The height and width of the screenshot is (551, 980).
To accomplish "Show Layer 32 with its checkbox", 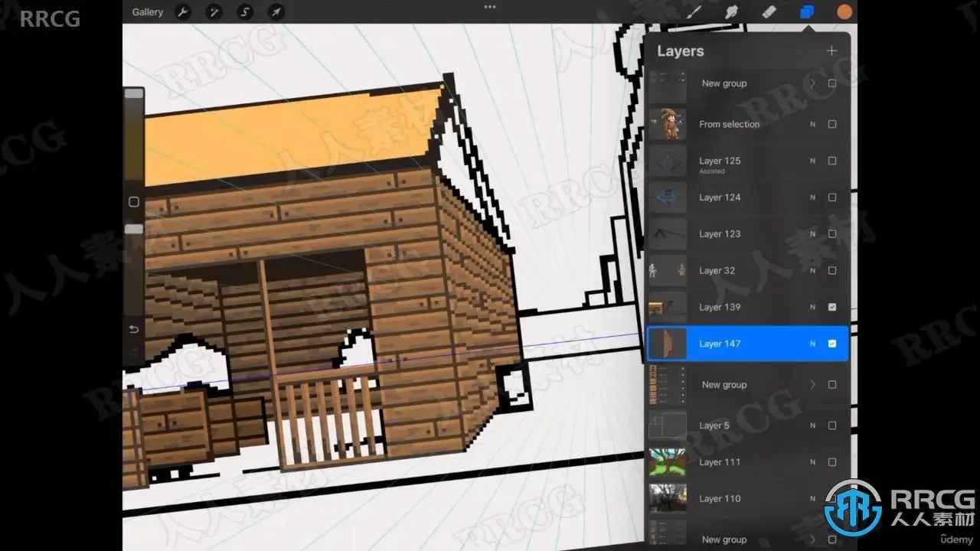I will point(832,270).
